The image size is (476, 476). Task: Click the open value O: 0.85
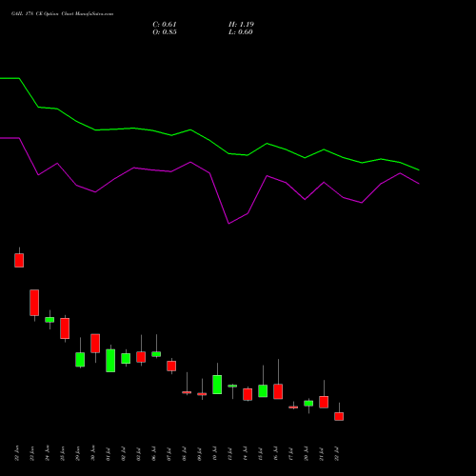165,32
